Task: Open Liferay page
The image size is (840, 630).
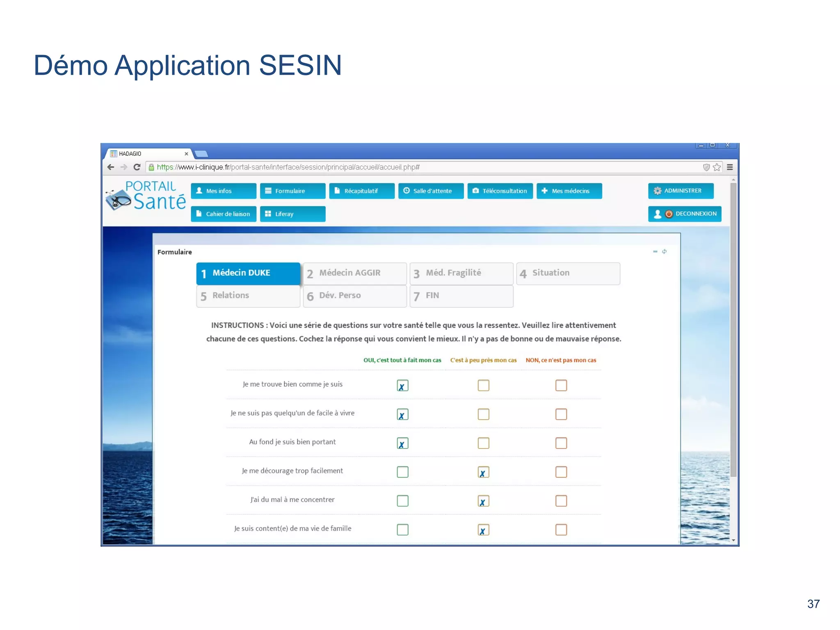Action: tap(292, 214)
